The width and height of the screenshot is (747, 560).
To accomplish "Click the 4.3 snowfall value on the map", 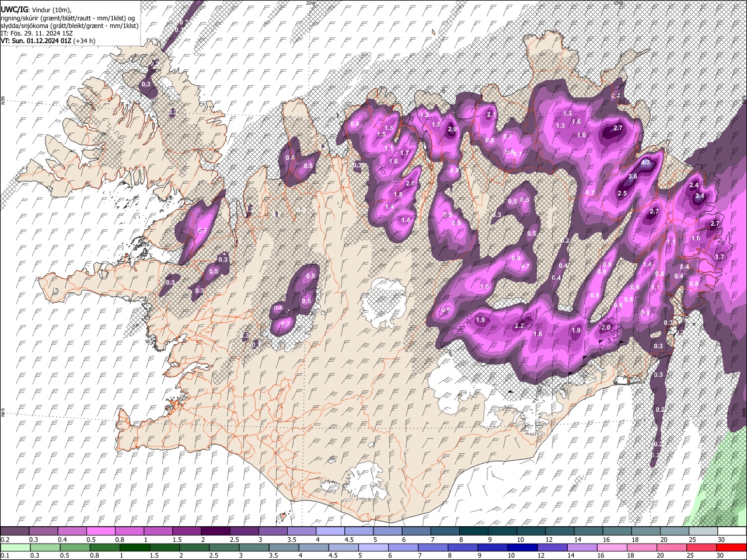I will click(x=646, y=163).
